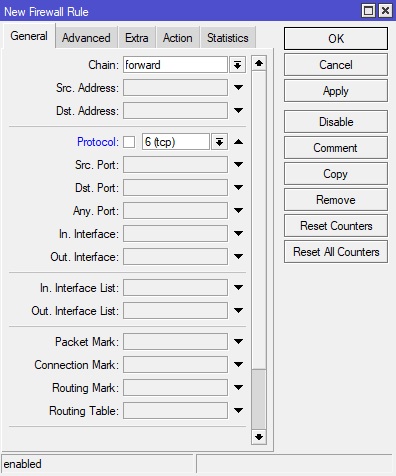This screenshot has width=396, height=476.
Task: Expand the Routing Table field
Action: (238, 411)
